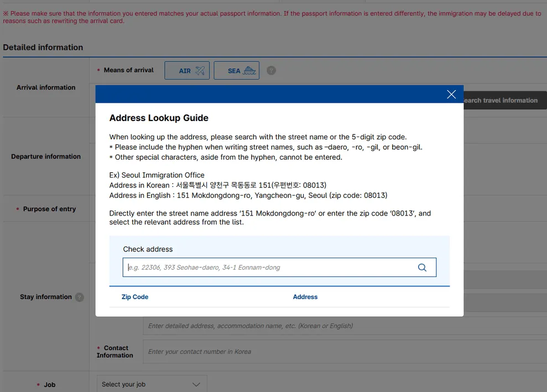Select SEA as means of arrival
547x392 pixels.
237,70
